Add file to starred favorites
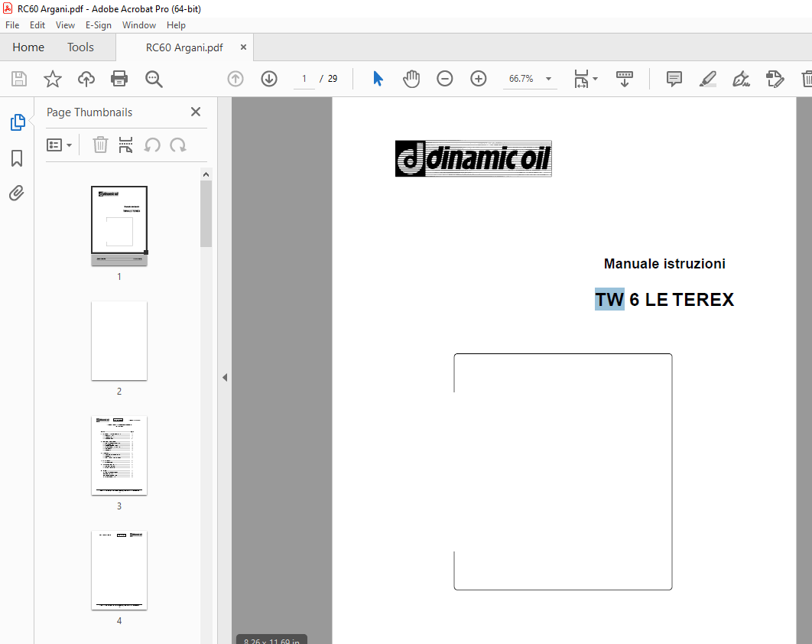The height and width of the screenshot is (644, 812). point(52,79)
